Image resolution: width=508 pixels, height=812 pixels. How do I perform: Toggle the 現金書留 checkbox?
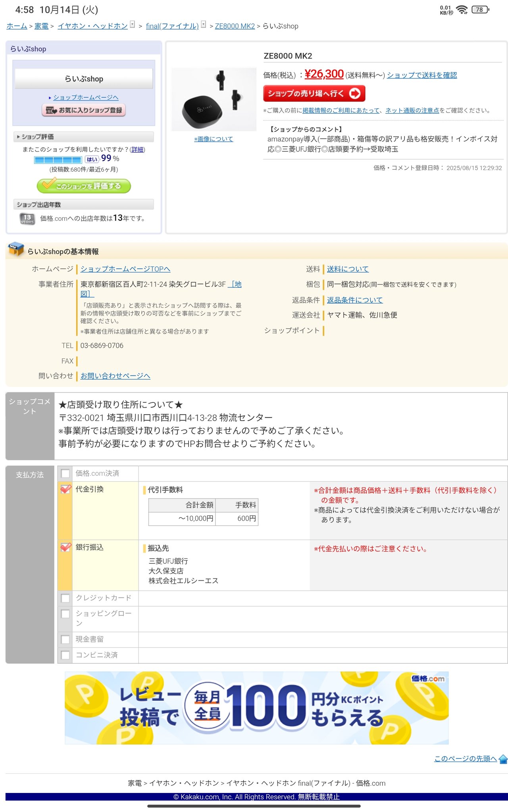pos(65,639)
